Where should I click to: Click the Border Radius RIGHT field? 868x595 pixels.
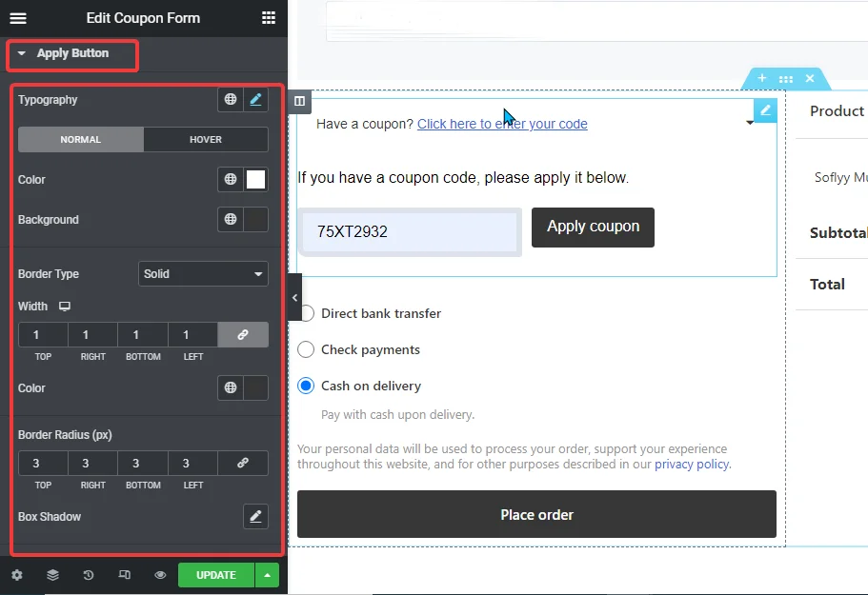(93, 464)
